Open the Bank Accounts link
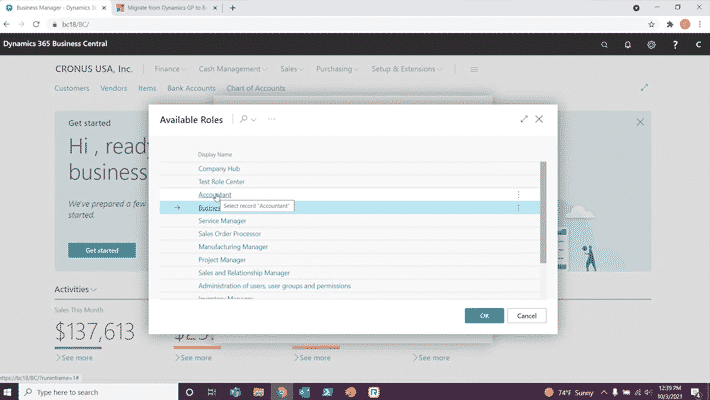The height and width of the screenshot is (400, 710). 191,88
